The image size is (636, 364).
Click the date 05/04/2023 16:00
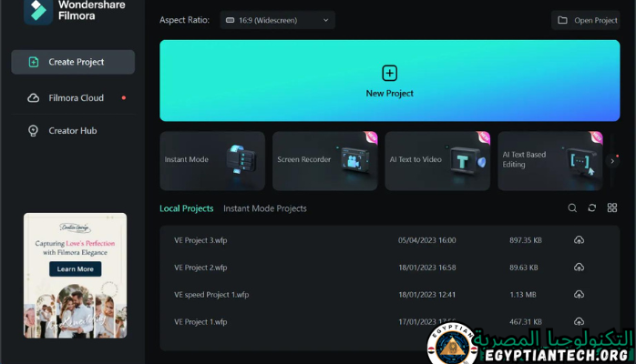(x=426, y=240)
